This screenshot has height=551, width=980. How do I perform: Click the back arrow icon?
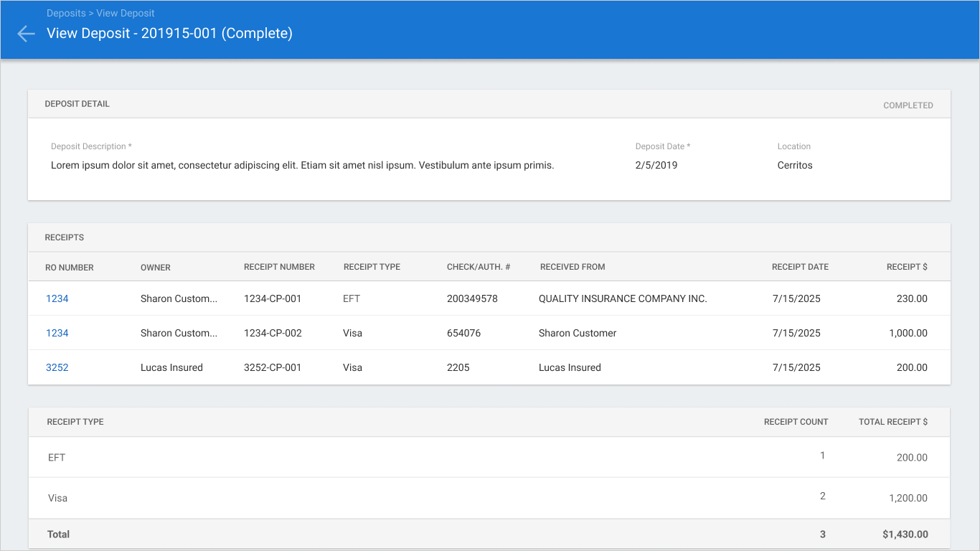click(x=26, y=34)
